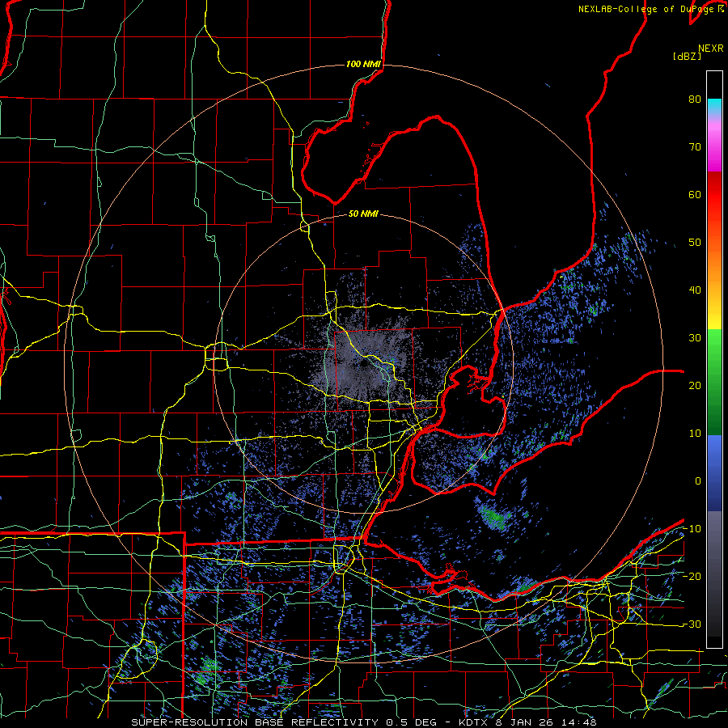Click the bright green segment of color bar

pyautogui.click(x=714, y=348)
